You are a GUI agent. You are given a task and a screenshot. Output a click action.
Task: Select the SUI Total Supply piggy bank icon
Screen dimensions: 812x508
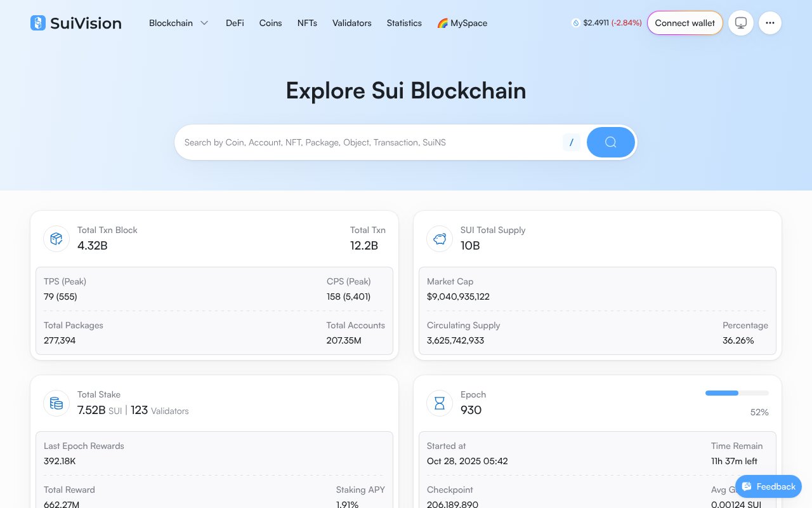[x=440, y=238]
